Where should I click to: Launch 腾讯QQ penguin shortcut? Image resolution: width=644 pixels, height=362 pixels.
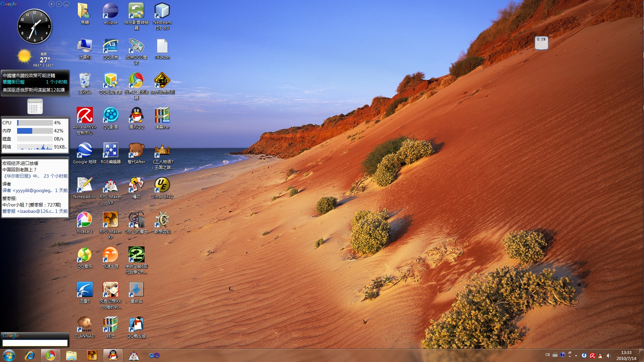[x=136, y=118]
